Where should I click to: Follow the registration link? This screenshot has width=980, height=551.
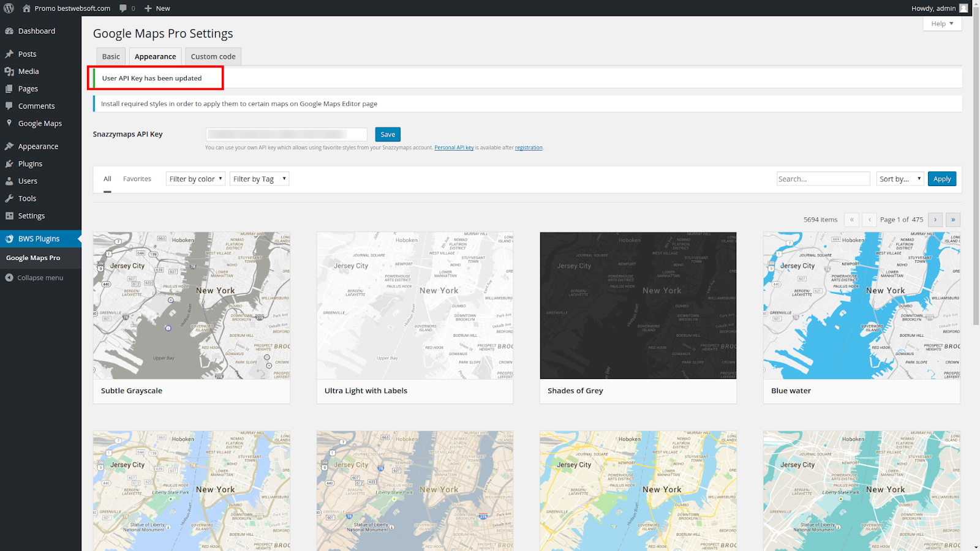coord(529,148)
